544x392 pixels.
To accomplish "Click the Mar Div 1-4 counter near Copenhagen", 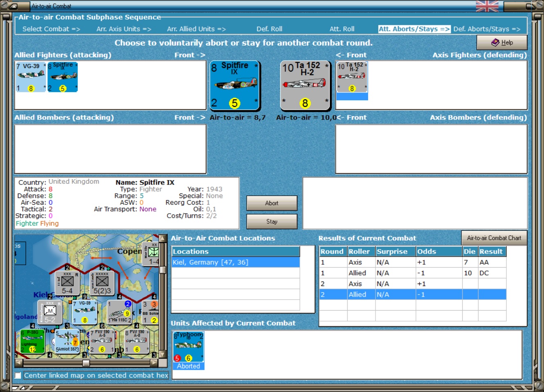I will click(150, 254).
